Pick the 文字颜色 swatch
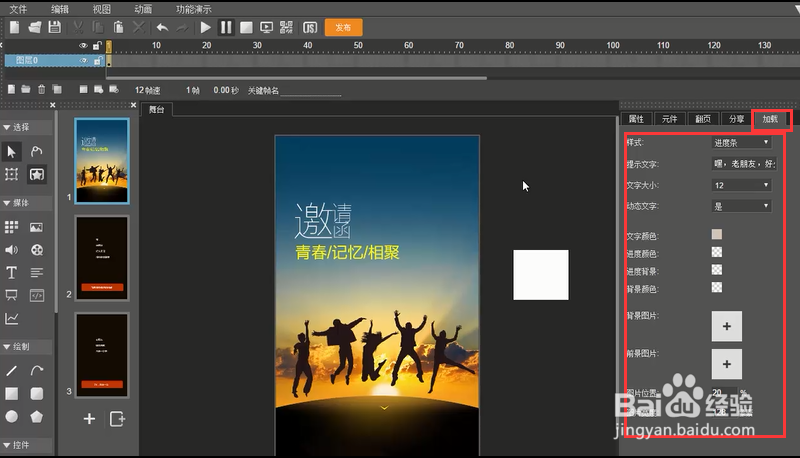The height and width of the screenshot is (458, 800). (717, 235)
